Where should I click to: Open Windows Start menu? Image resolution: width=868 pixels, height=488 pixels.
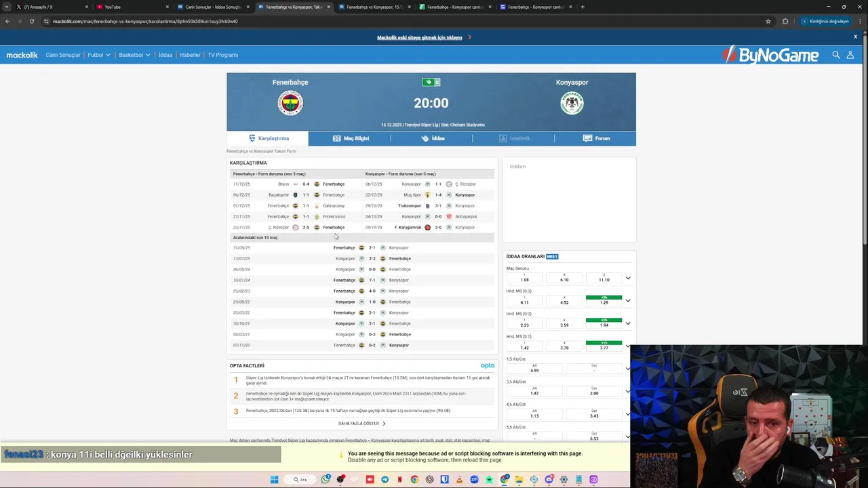tap(274, 479)
